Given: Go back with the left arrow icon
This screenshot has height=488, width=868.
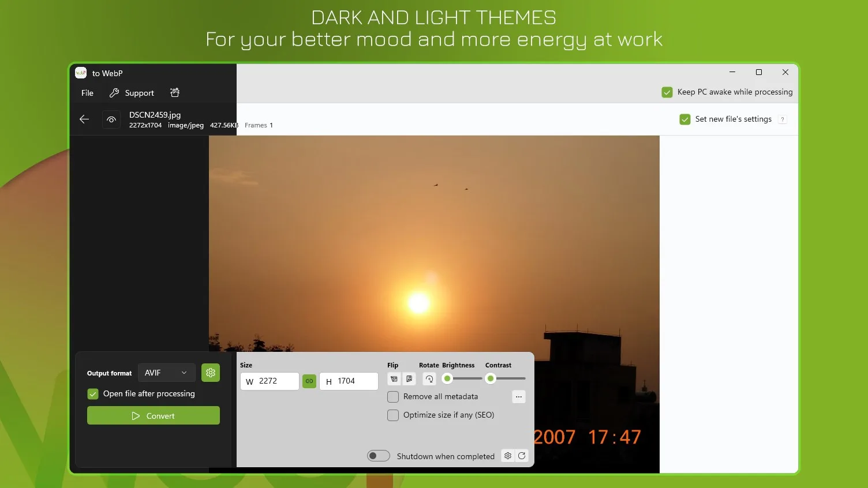Looking at the screenshot, I should point(84,119).
